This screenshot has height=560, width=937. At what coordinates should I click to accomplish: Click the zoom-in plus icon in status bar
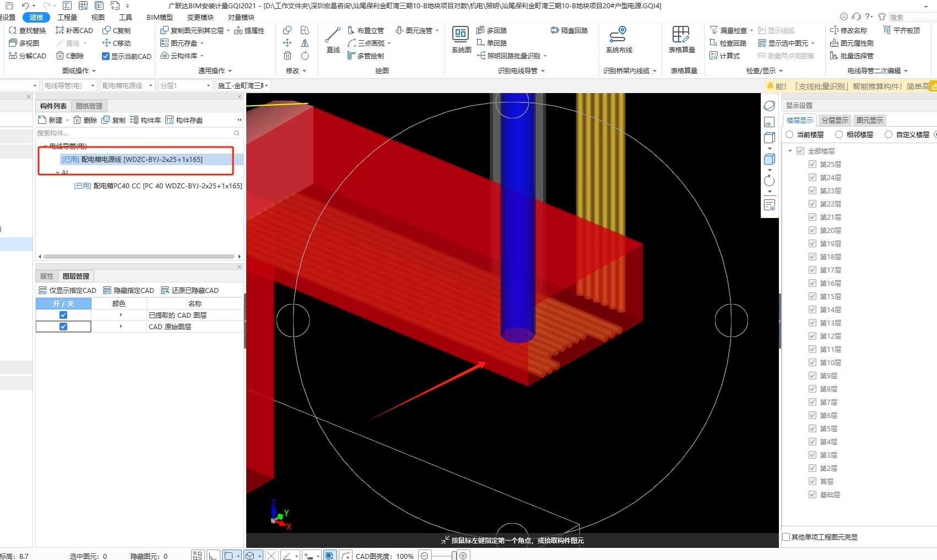point(463,556)
